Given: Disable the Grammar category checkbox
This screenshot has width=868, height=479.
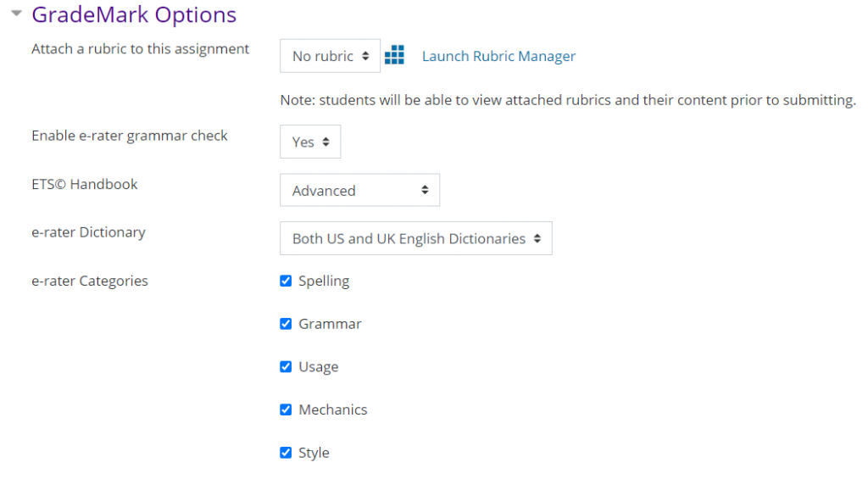Looking at the screenshot, I should [286, 324].
